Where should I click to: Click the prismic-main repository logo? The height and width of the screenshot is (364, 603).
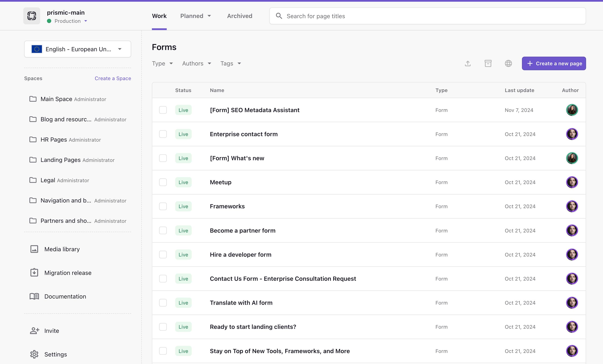click(32, 16)
